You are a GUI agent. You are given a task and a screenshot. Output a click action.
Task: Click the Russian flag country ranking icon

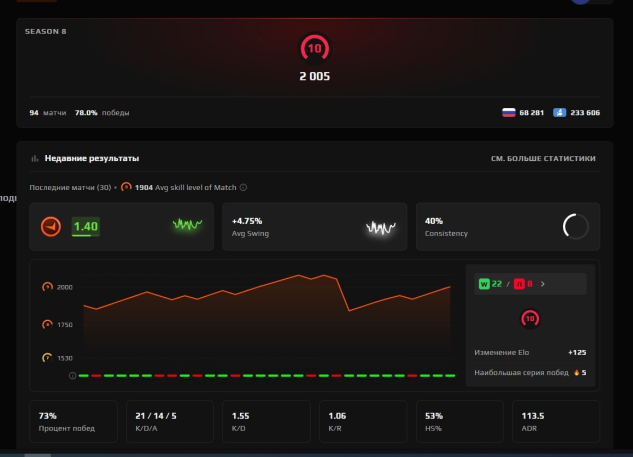tap(508, 113)
